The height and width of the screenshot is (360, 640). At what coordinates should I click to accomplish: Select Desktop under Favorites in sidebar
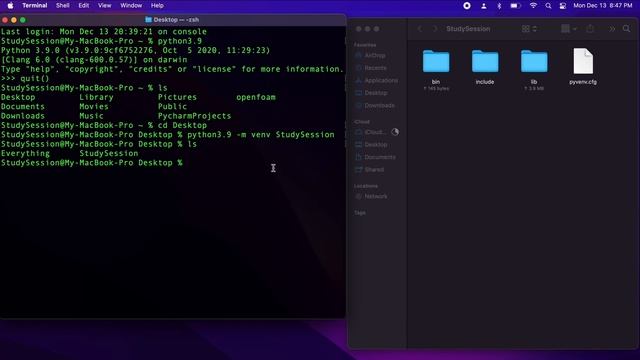pyautogui.click(x=376, y=93)
